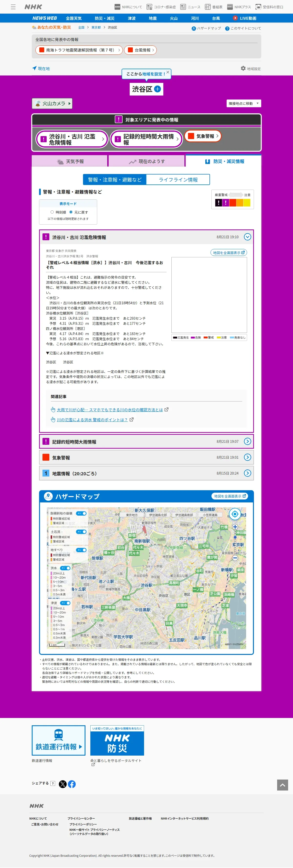Viewport: 293px width, 868px height.
Task: Click 地図を全画面表示 above flood map
Action: click(x=229, y=253)
